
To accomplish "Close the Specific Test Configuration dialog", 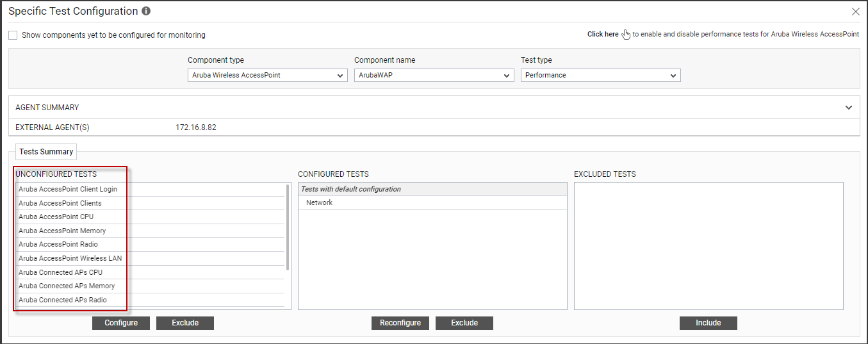I will click(x=855, y=12).
